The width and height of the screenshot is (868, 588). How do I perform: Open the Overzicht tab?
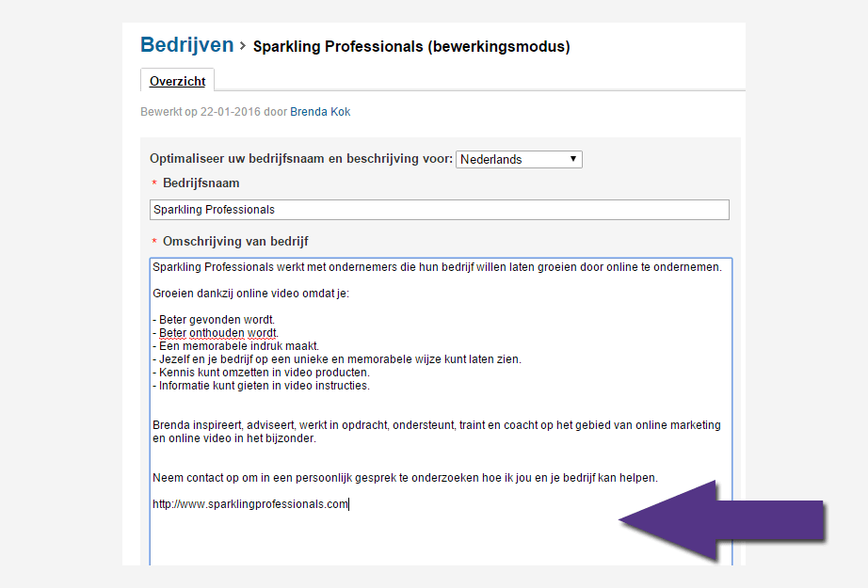[x=177, y=81]
